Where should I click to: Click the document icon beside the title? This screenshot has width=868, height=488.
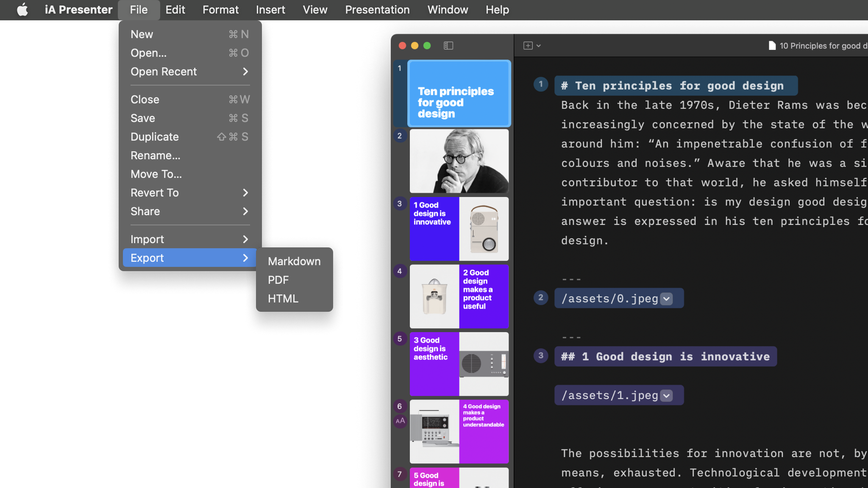[772, 46]
